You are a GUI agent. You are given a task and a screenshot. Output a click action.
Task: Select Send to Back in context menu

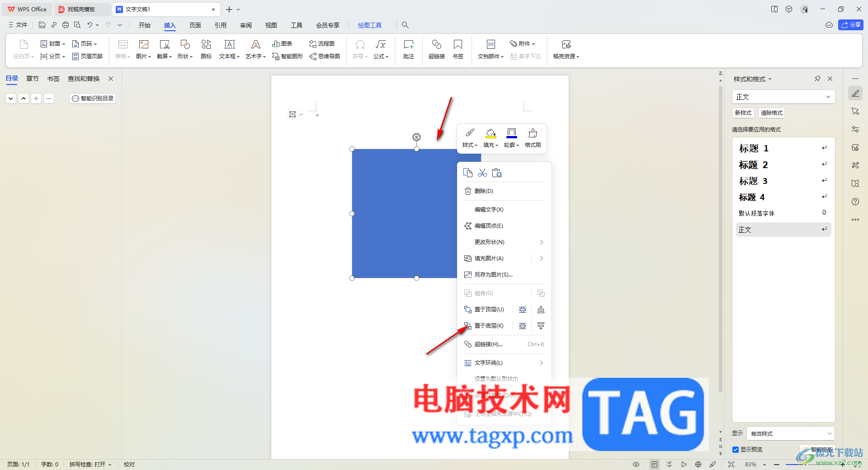(485, 326)
